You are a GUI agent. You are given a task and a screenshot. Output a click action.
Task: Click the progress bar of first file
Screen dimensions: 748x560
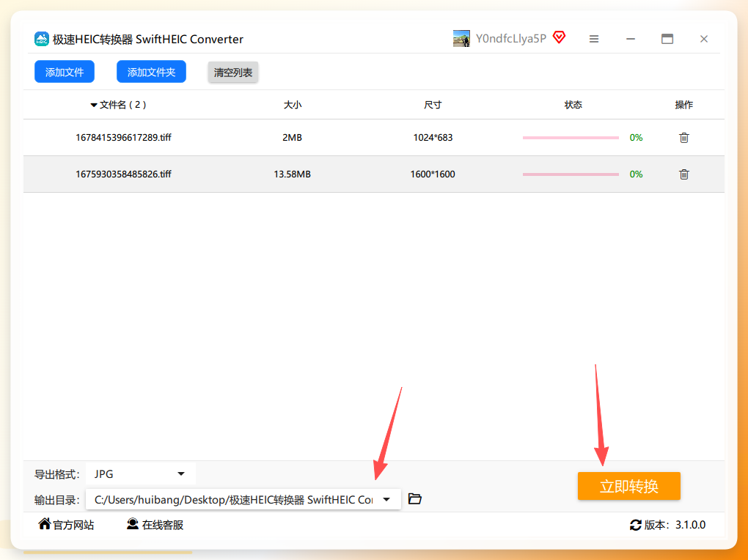[571, 137]
